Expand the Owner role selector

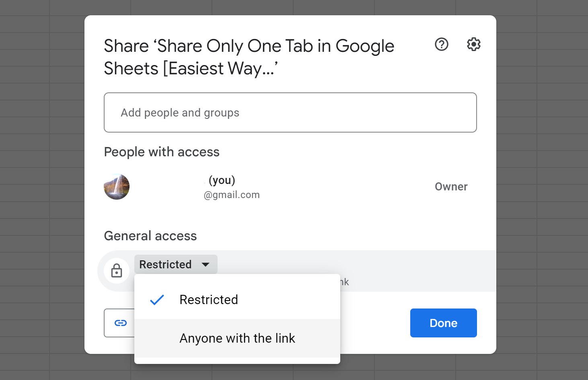(451, 186)
